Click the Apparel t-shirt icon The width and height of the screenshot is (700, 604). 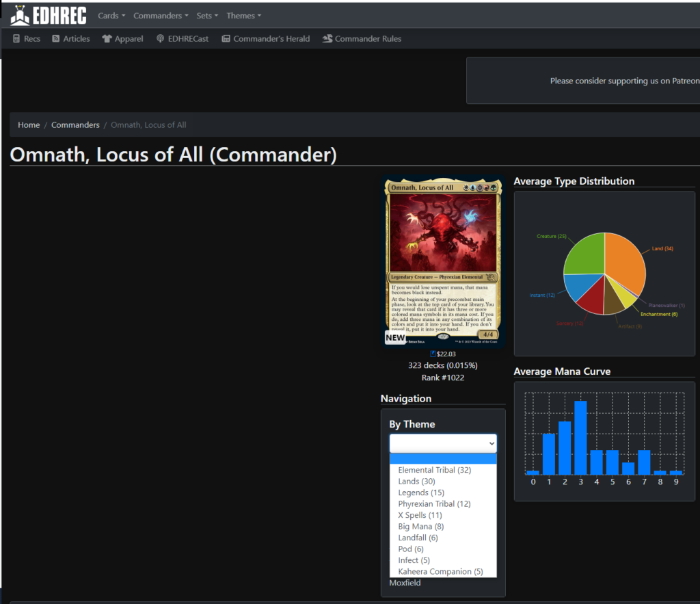tap(107, 38)
